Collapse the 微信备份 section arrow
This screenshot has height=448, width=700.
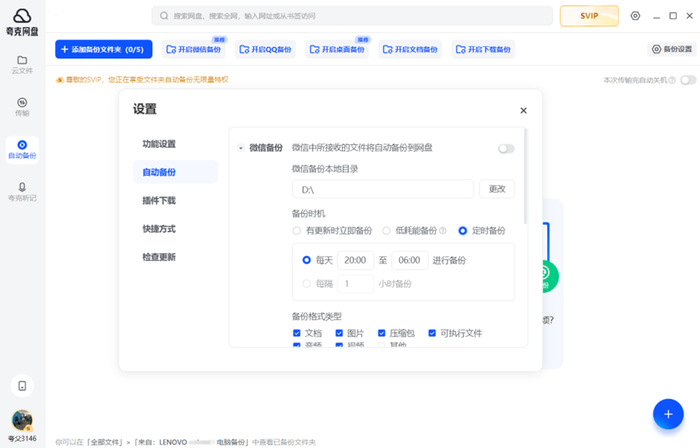[241, 148]
